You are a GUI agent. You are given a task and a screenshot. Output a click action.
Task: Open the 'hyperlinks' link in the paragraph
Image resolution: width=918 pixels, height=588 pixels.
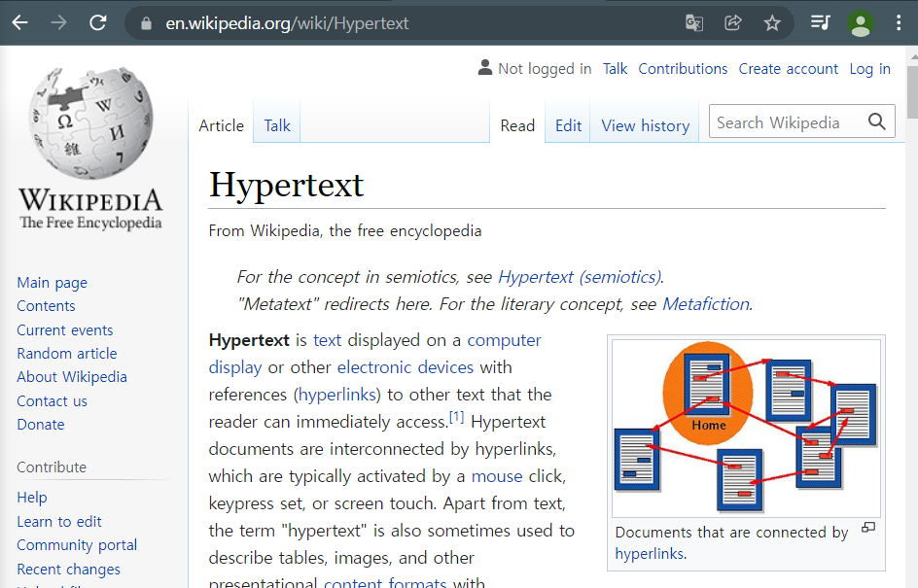tap(336, 395)
